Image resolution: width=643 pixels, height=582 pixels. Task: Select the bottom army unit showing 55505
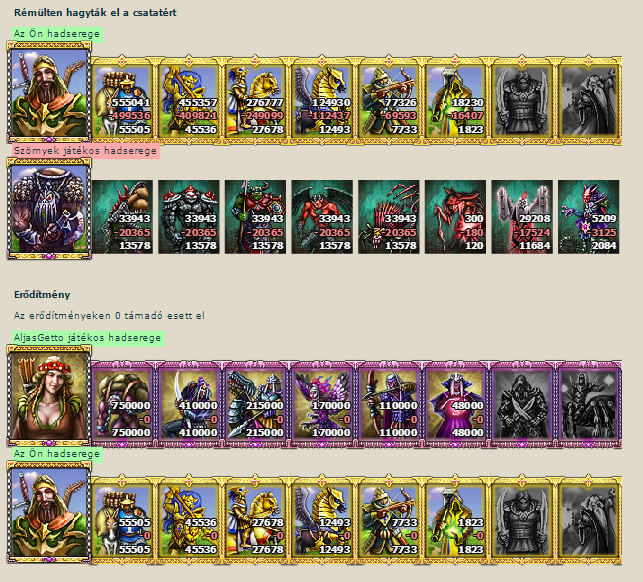click(122, 520)
